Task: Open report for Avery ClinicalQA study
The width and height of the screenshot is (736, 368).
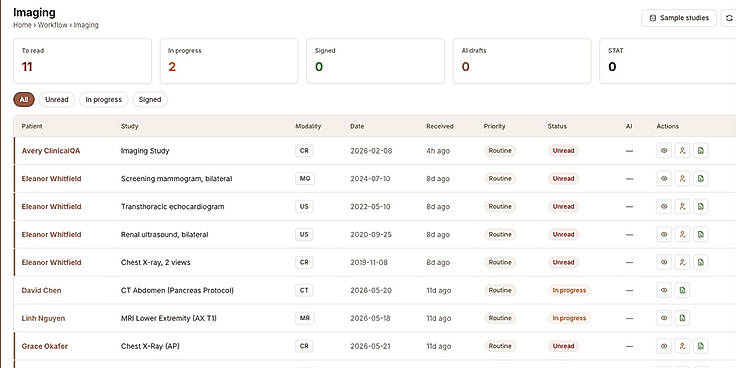Action: click(x=700, y=151)
